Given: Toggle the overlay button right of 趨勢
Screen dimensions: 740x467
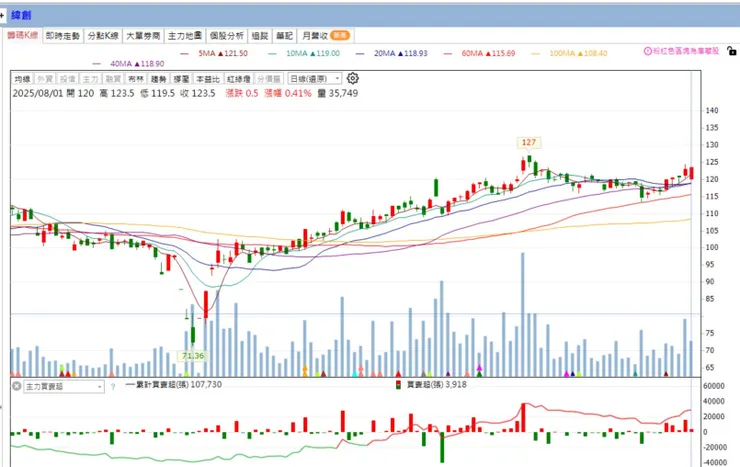Looking at the screenshot, I should 181,79.
